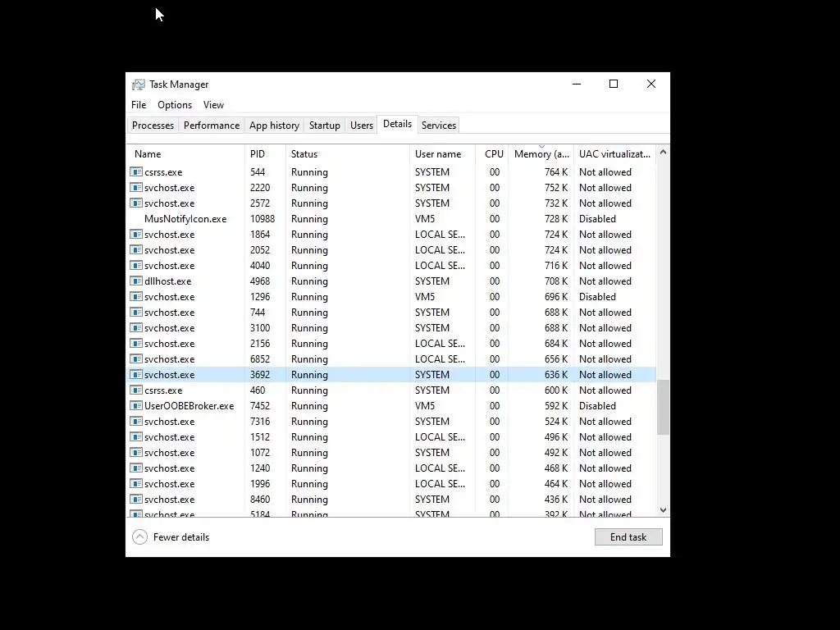Switch to the Processes tab
This screenshot has width=840, height=630.
(153, 126)
